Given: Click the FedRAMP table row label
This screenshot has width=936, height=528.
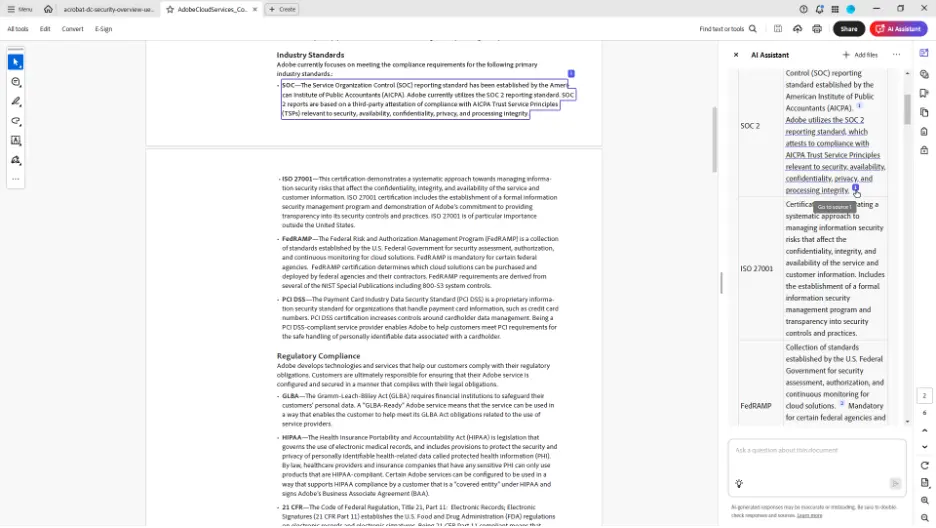Looking at the screenshot, I should 756,406.
